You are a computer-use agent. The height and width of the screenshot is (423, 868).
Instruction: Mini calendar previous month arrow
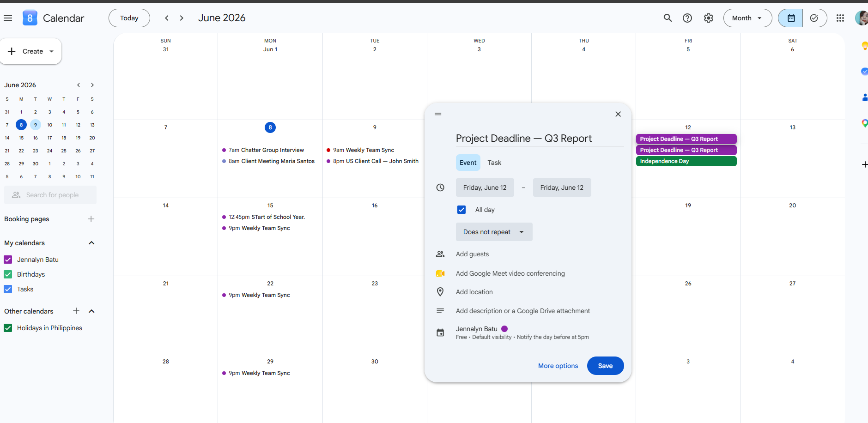point(79,85)
